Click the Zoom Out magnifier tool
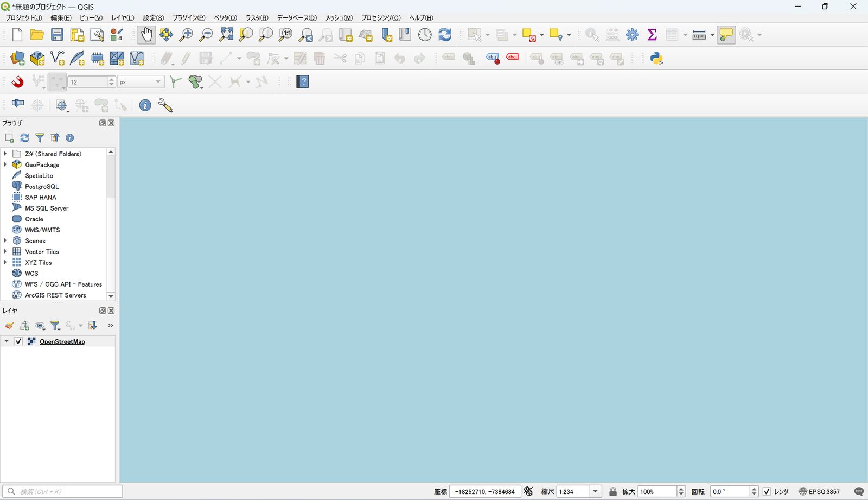The image size is (868, 500). point(206,35)
